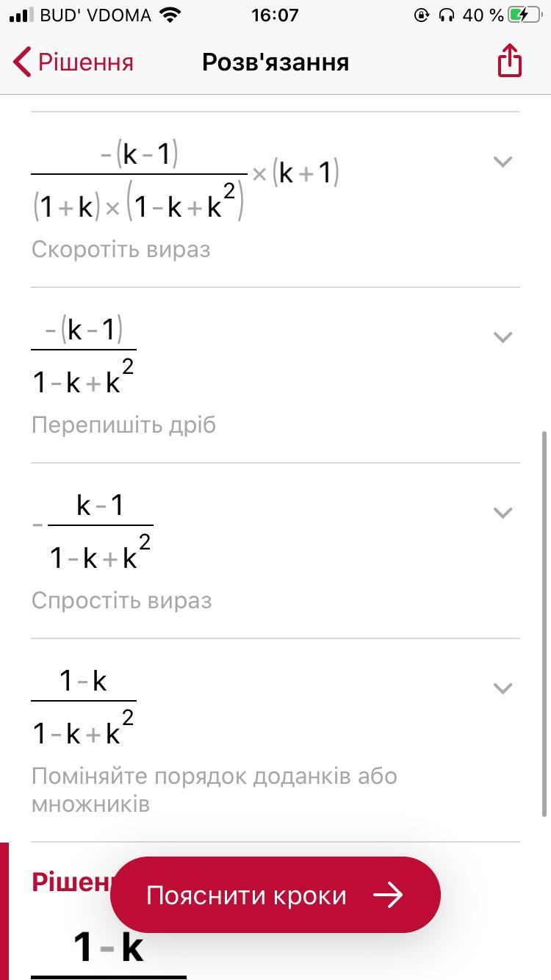Tap the battery indicator icon

[525, 15]
